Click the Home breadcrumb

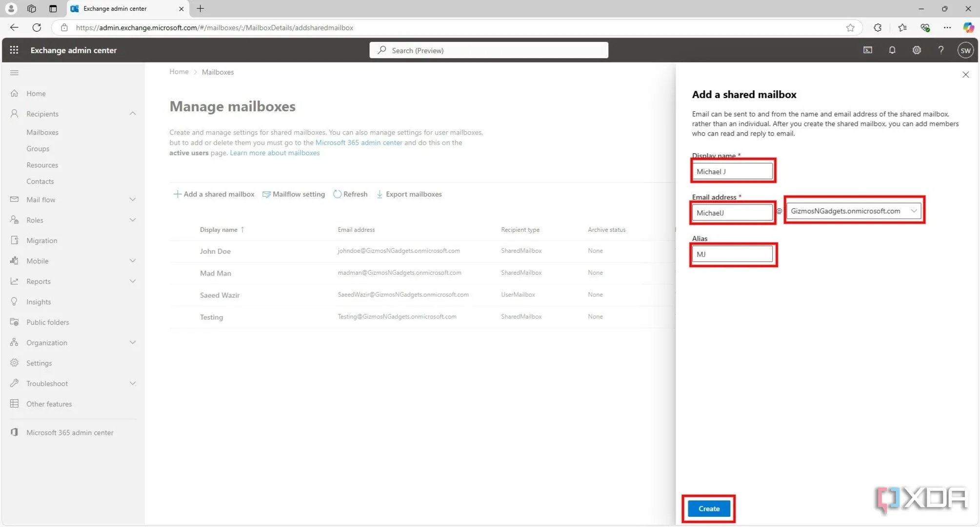click(x=179, y=72)
